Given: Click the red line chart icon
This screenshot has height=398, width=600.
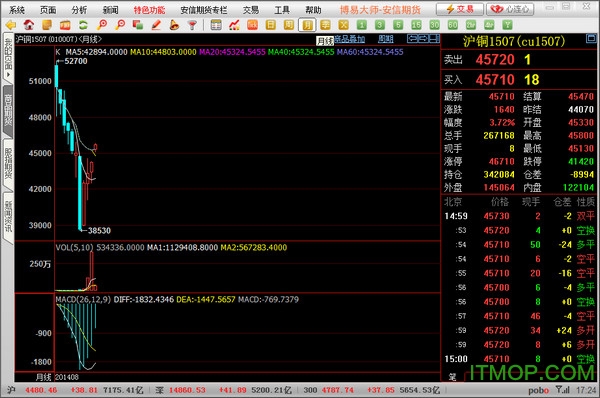Looking at the screenshot, I should pyautogui.click(x=234, y=25).
